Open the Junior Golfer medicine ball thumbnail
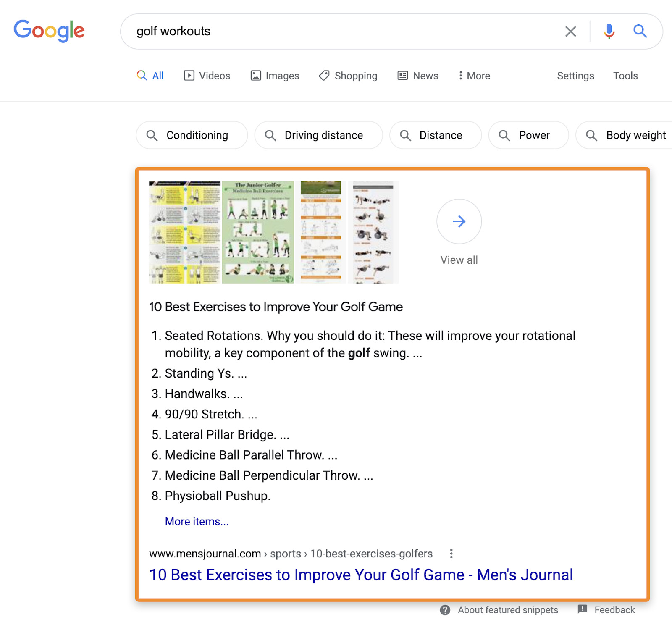Screen dimensions: 672x625 point(258,232)
